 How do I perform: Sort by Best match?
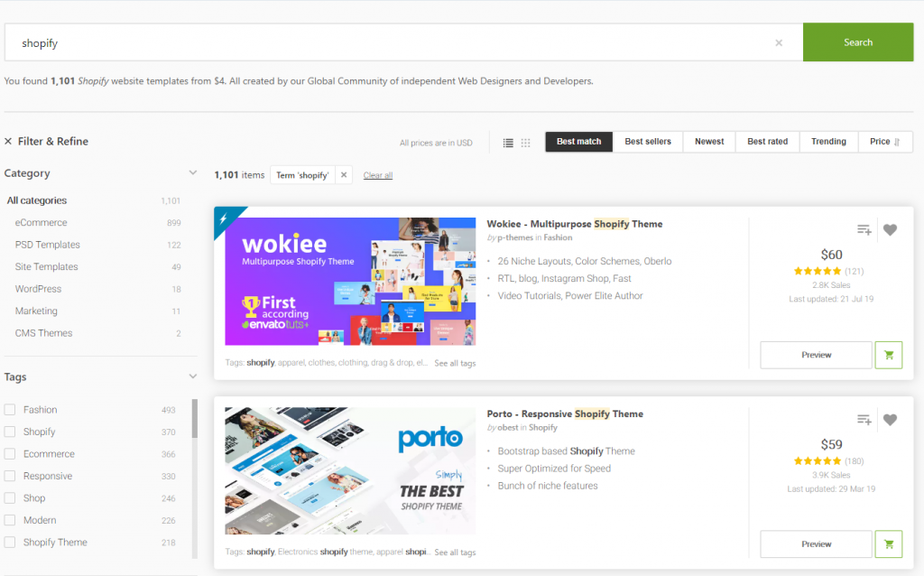(578, 142)
